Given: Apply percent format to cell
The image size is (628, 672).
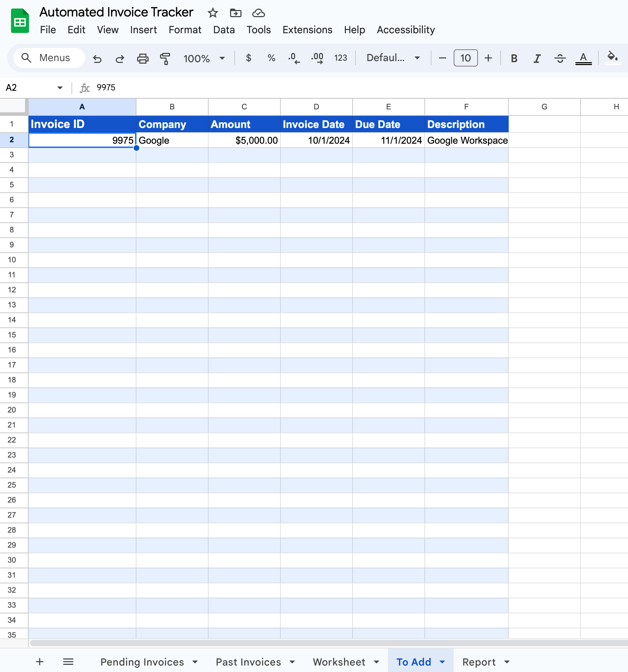Looking at the screenshot, I should tap(271, 58).
